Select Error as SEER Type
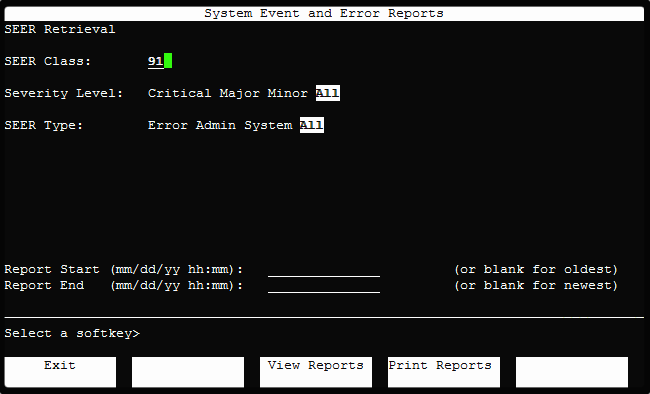This screenshot has width=650, height=394. tap(167, 125)
